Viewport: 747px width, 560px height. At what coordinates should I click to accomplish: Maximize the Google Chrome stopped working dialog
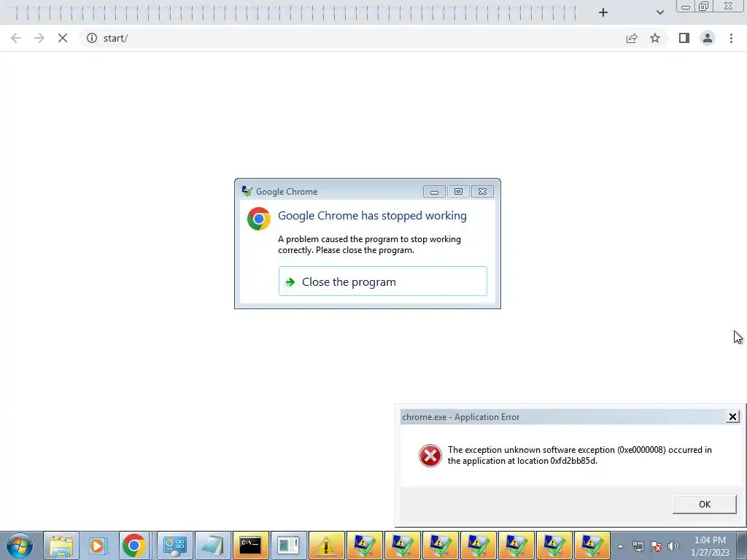[x=458, y=192]
